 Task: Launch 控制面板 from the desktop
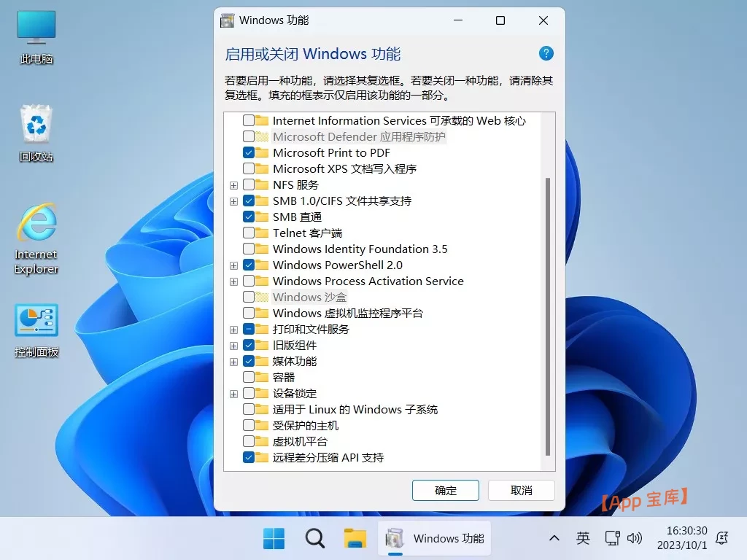(34, 321)
